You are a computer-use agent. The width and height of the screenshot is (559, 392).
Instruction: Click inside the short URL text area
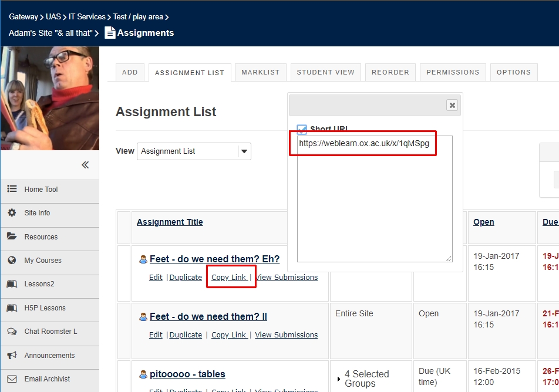pyautogui.click(x=374, y=205)
